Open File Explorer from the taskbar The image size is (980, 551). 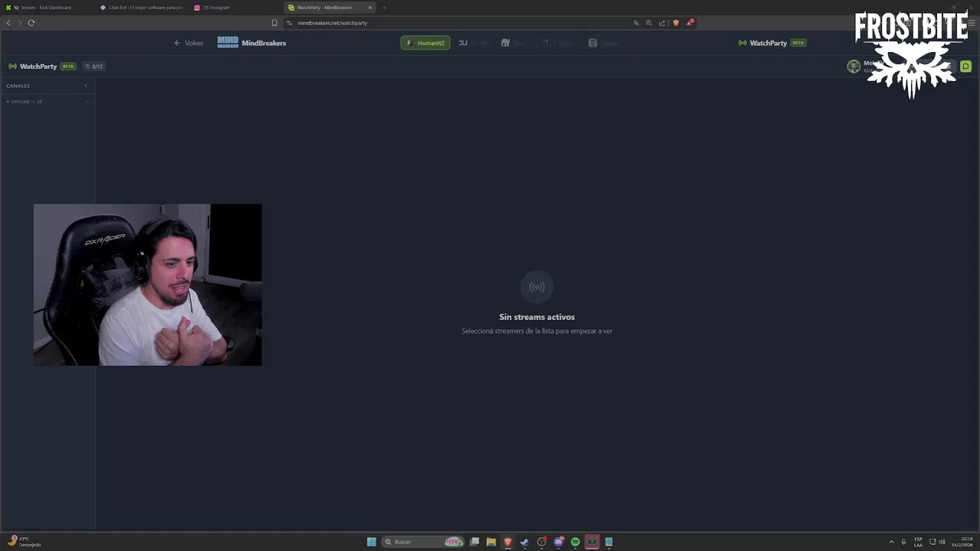pyautogui.click(x=491, y=542)
